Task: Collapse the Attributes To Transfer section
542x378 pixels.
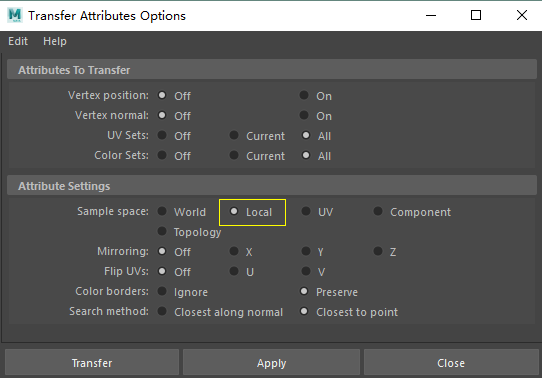Action: point(272,70)
